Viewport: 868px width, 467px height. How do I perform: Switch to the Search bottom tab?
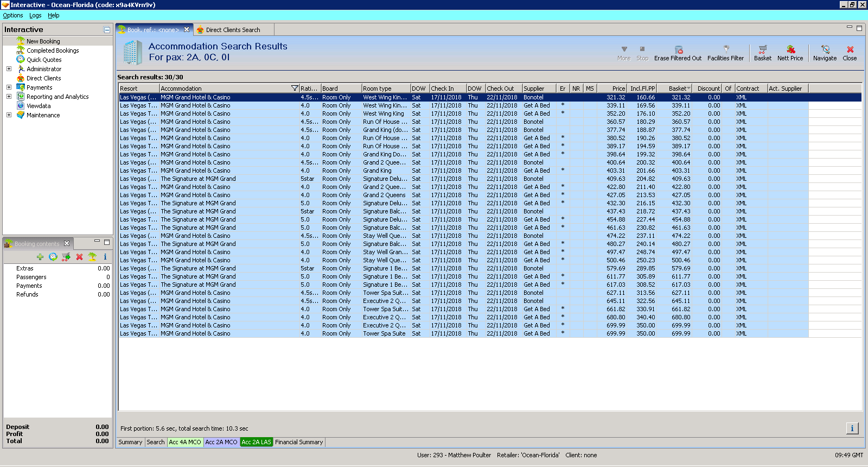156,442
